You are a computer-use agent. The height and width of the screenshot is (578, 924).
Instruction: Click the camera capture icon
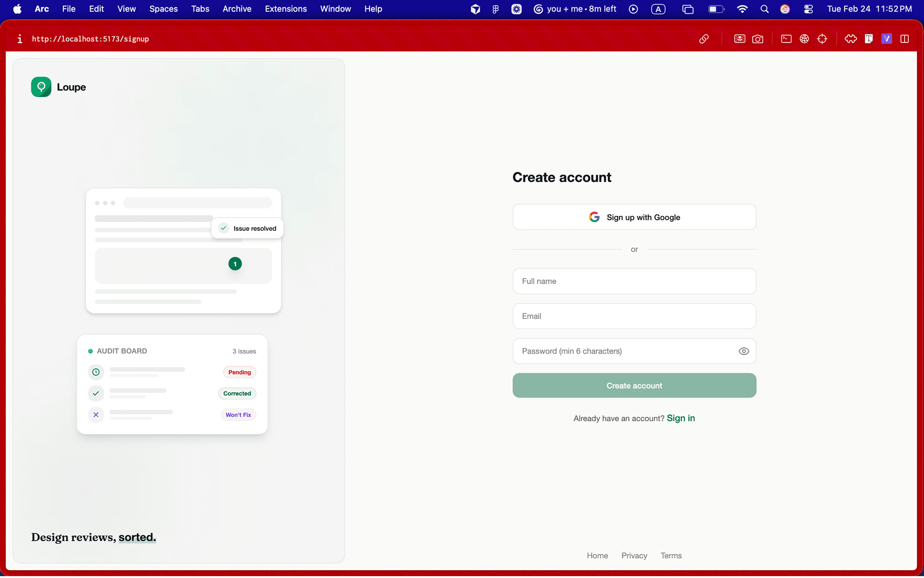[x=758, y=39]
